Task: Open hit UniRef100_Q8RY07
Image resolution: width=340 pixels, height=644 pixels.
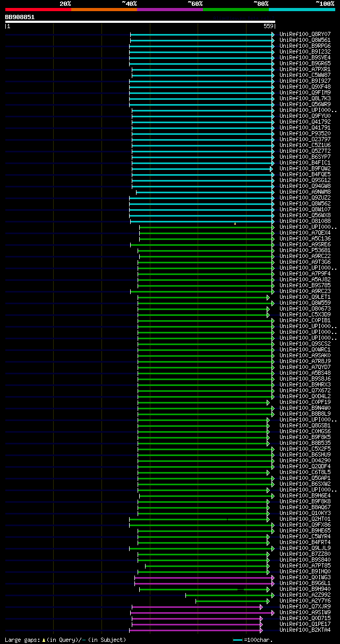Action: coord(305,34)
